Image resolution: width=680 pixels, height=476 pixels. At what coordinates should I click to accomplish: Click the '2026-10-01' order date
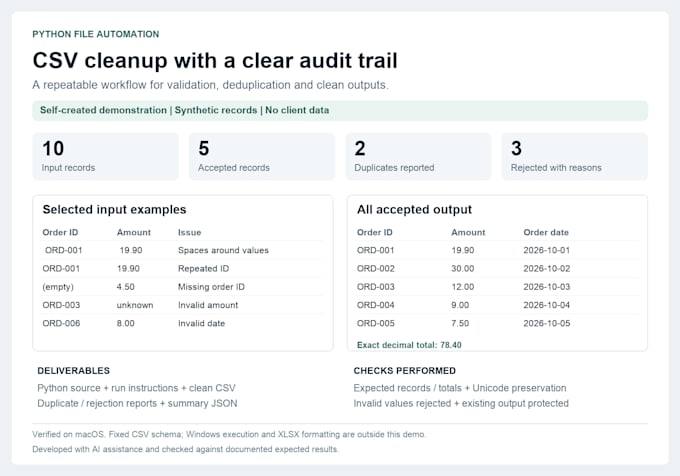click(x=546, y=251)
